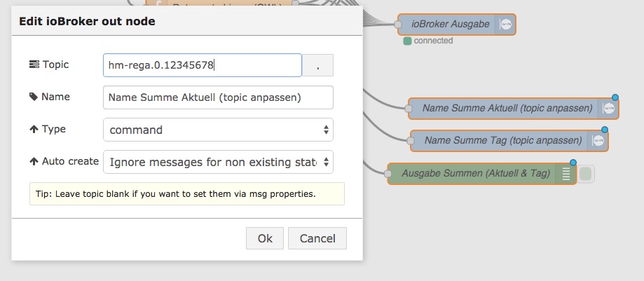Click input port of Name Summe Tag node
This screenshot has height=281, width=644.
point(411,141)
